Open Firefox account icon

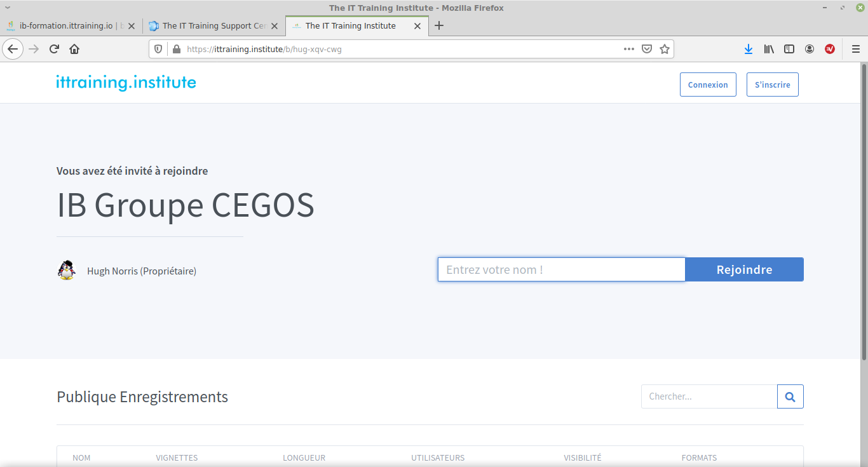tap(810, 49)
